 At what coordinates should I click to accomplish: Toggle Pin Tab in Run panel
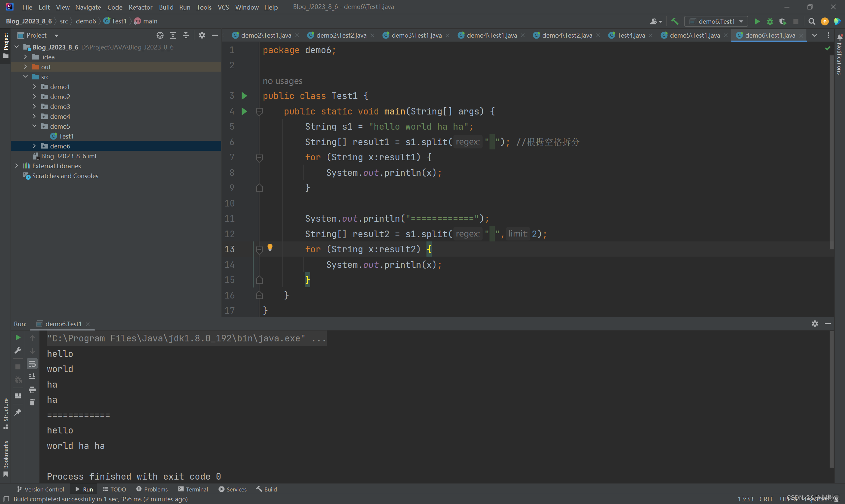pos(18,412)
